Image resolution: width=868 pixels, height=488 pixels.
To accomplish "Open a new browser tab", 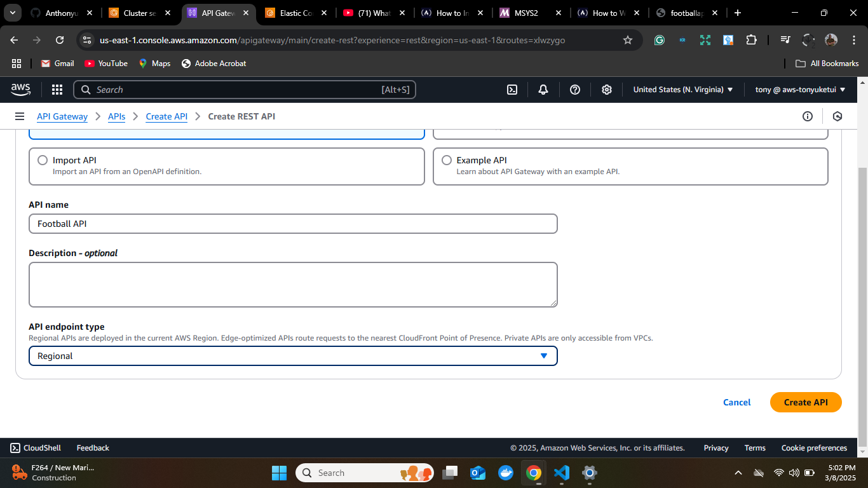I will point(737,13).
